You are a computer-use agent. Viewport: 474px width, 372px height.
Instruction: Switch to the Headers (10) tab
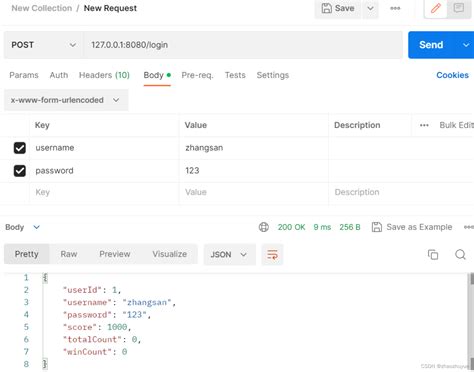pos(104,75)
